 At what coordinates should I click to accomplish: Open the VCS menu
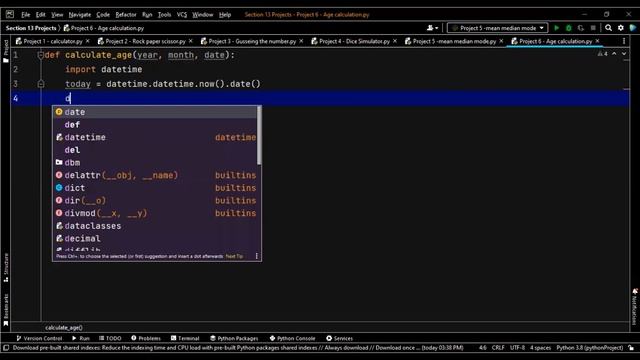coord(182,15)
